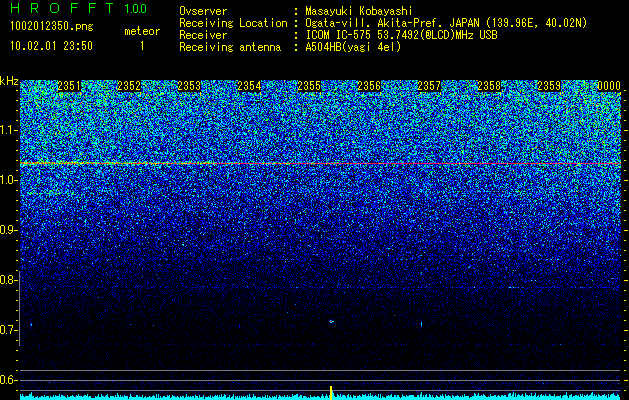
Task: Click the 2356 time marker
Action: pos(369,86)
